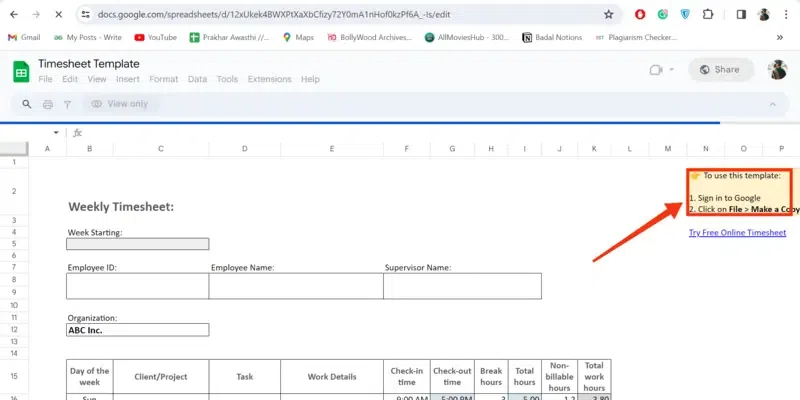Screen dimensions: 800x400
Task: Click the Supervisor Name box
Action: (462, 286)
